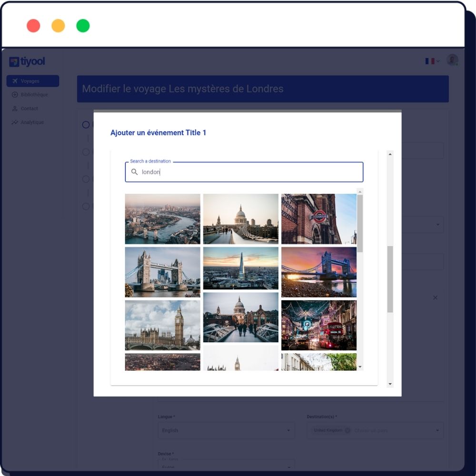
Task: Open the Langue dropdown showing English
Action: [x=226, y=430]
